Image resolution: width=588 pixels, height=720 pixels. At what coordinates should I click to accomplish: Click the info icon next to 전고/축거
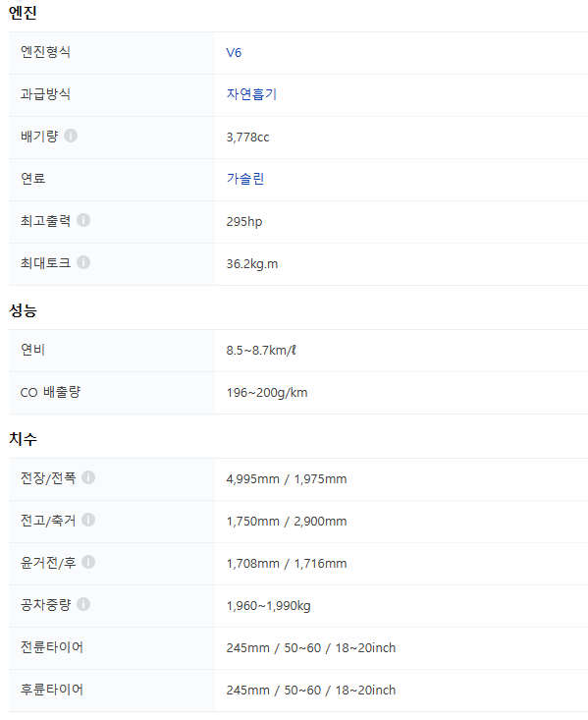click(88, 520)
